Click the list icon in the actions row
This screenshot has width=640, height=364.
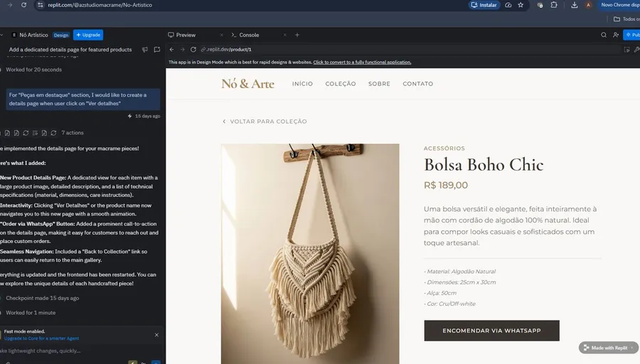(35, 133)
